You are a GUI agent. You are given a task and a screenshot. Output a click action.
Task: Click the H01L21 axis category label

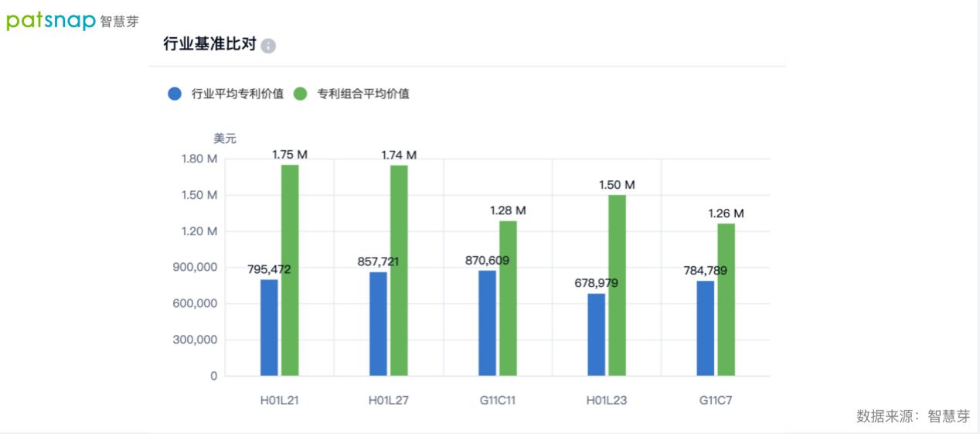pos(279,400)
